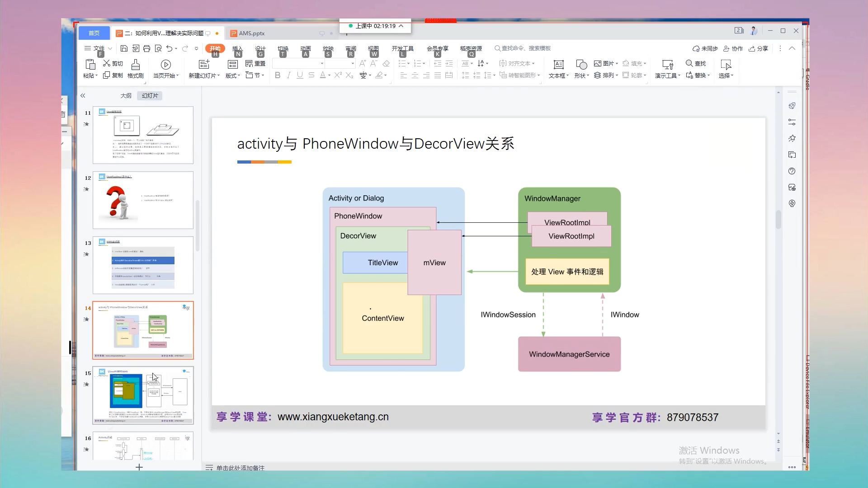Click the Find (查找) magnifier icon
Image resolution: width=868 pixels, height=488 pixels.
coord(689,63)
